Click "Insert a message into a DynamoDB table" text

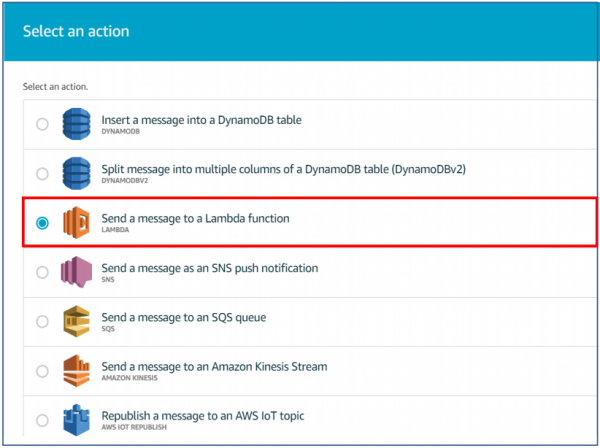pyautogui.click(x=201, y=120)
